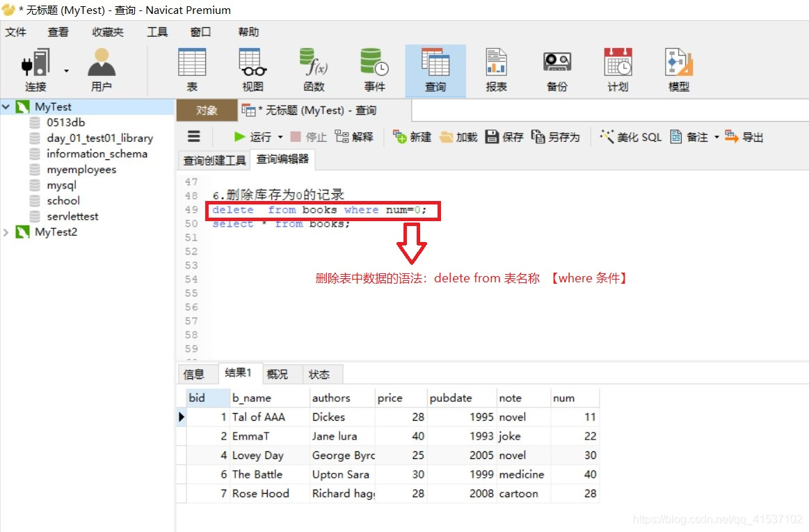
Task: Select the 'Lovey Day' cell
Action: coord(269,455)
